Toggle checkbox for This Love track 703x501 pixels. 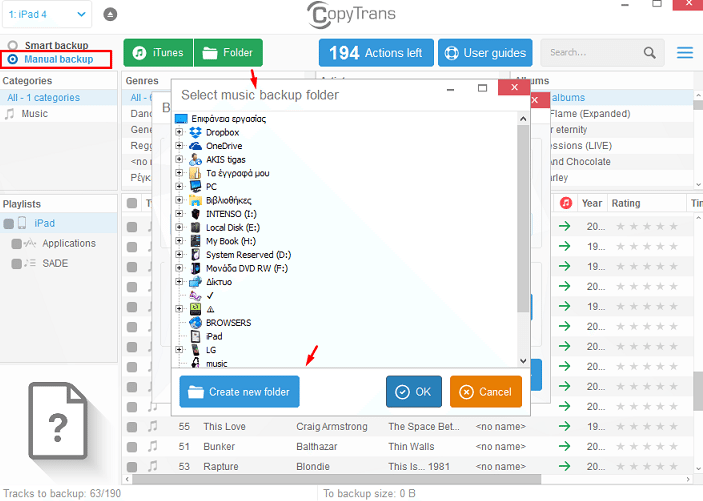pos(132,427)
